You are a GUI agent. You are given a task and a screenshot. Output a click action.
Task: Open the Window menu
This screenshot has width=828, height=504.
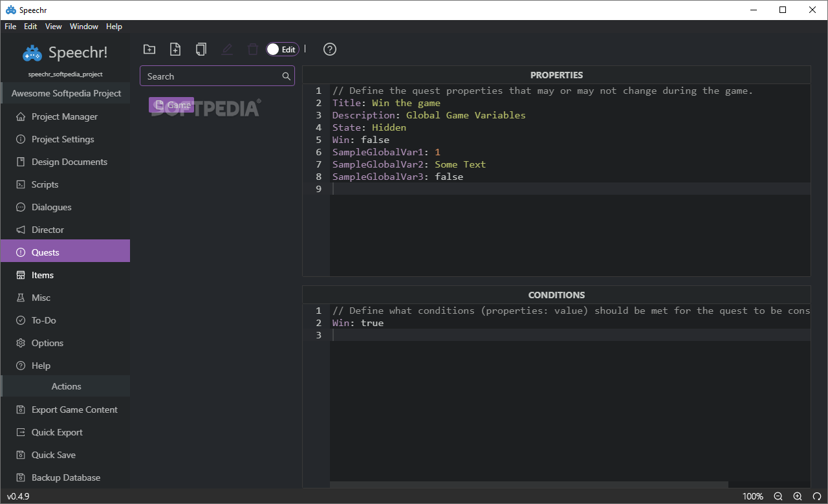pyautogui.click(x=84, y=27)
